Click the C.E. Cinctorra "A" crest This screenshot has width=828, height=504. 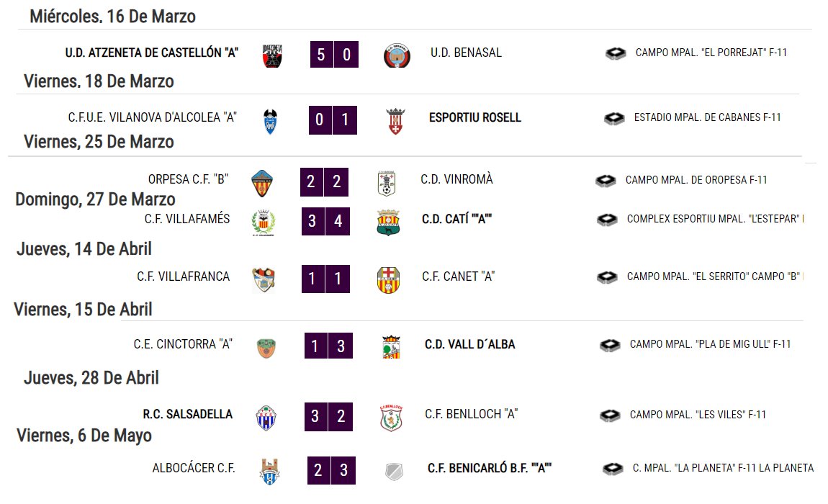coord(266,348)
